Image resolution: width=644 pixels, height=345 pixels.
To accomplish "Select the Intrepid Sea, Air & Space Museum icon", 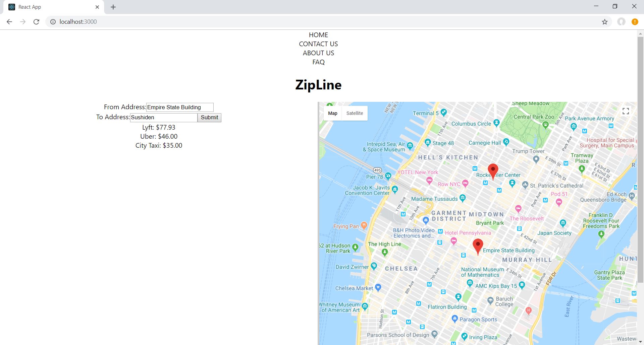I will [410, 146].
